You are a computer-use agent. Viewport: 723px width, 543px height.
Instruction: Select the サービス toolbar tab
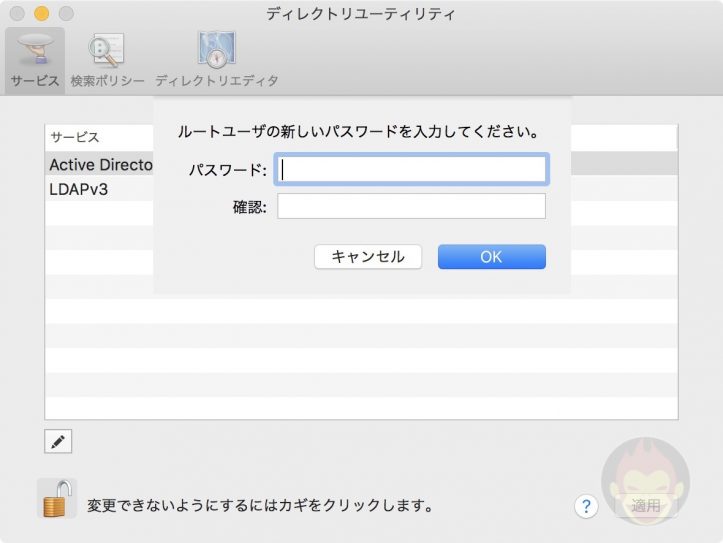(35, 60)
